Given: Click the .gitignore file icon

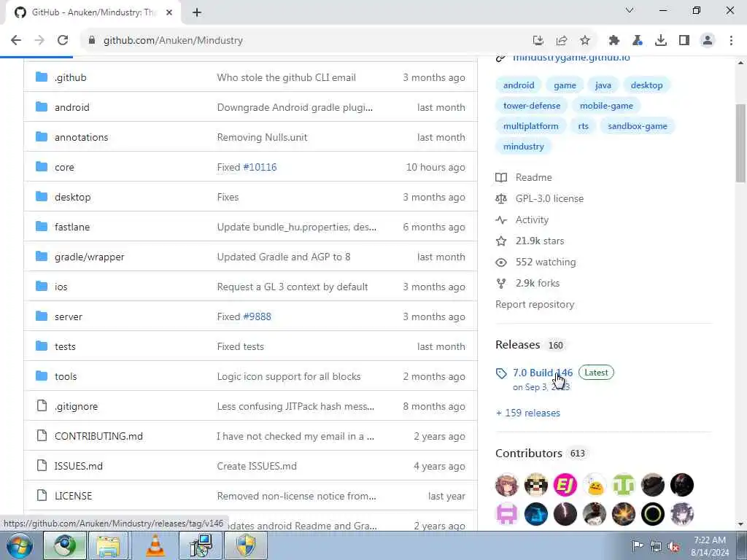Looking at the screenshot, I should (42, 405).
